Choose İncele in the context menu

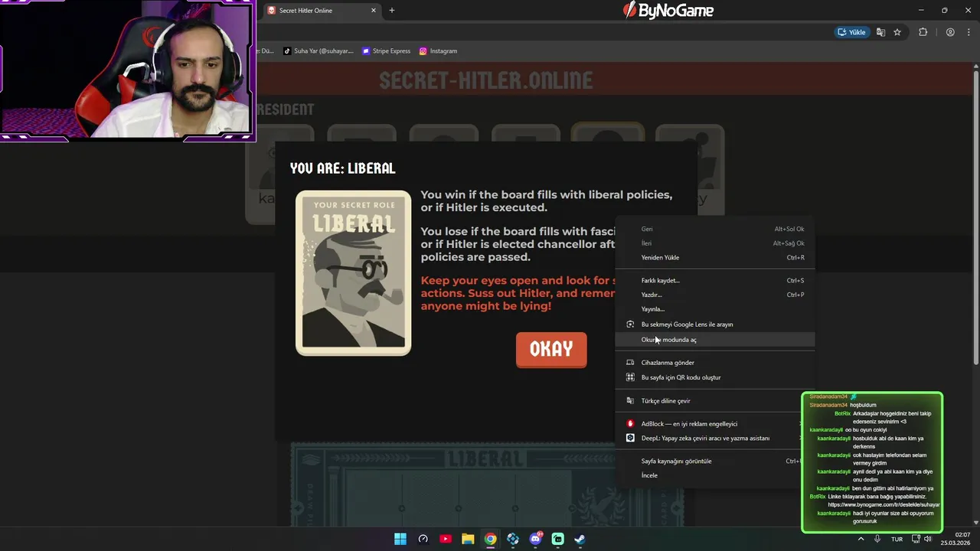(x=715, y=475)
